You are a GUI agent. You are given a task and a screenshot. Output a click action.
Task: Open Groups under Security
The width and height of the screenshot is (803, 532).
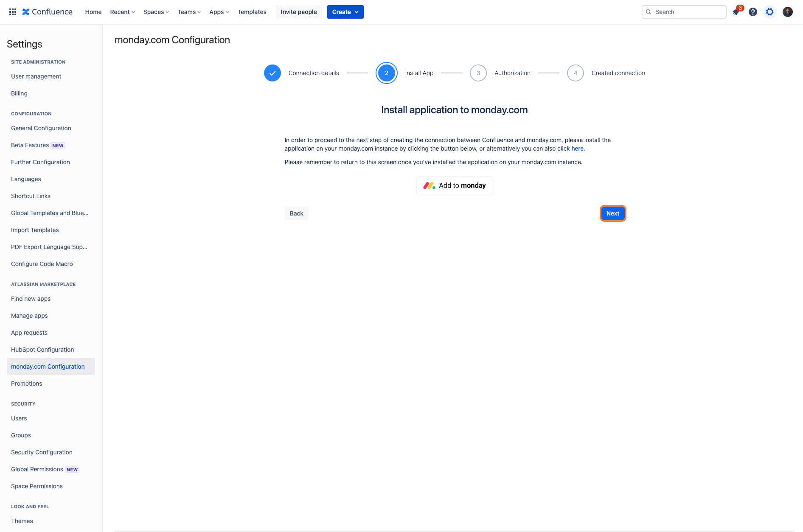(51, 435)
